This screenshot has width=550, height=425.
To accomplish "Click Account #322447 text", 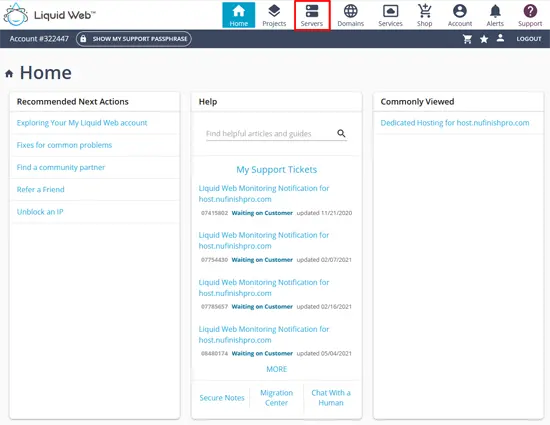I will (x=39, y=39).
